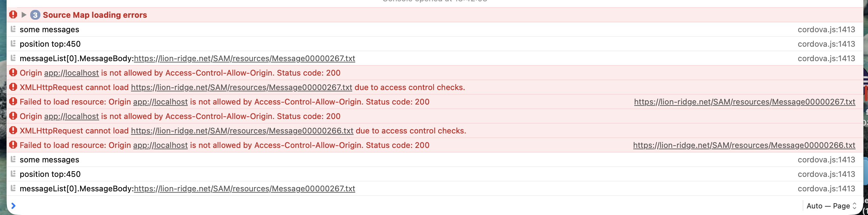Open Message00000266.txt link in XMLHttpRequest error

[242, 131]
